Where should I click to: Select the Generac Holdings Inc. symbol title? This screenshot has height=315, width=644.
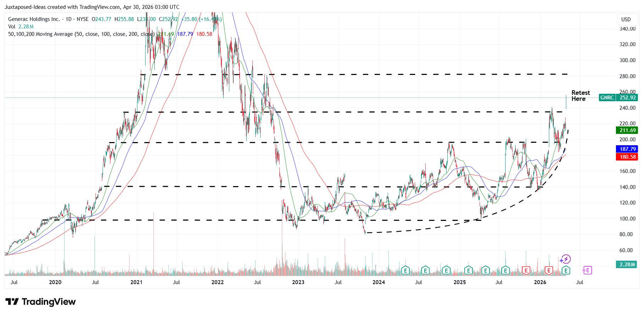tap(34, 19)
